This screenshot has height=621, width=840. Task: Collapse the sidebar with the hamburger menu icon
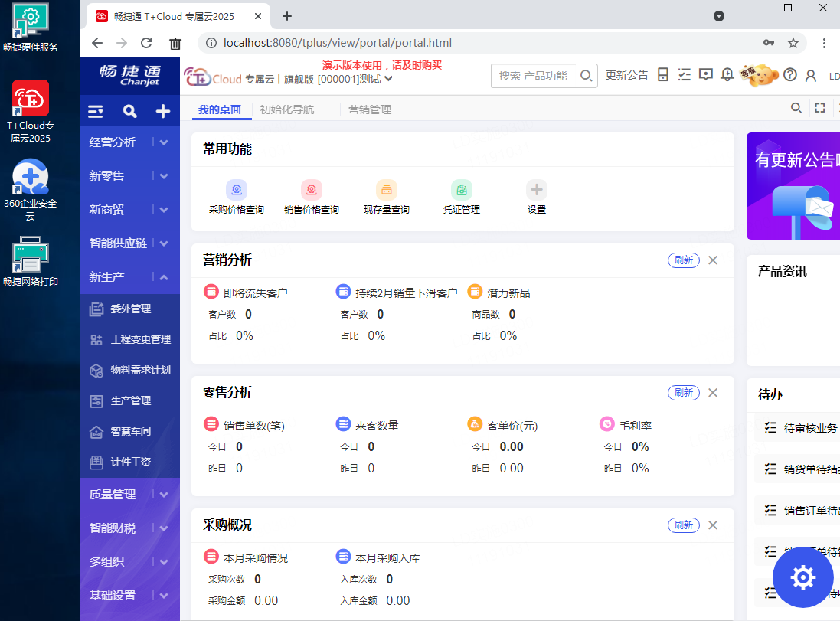coord(96,111)
